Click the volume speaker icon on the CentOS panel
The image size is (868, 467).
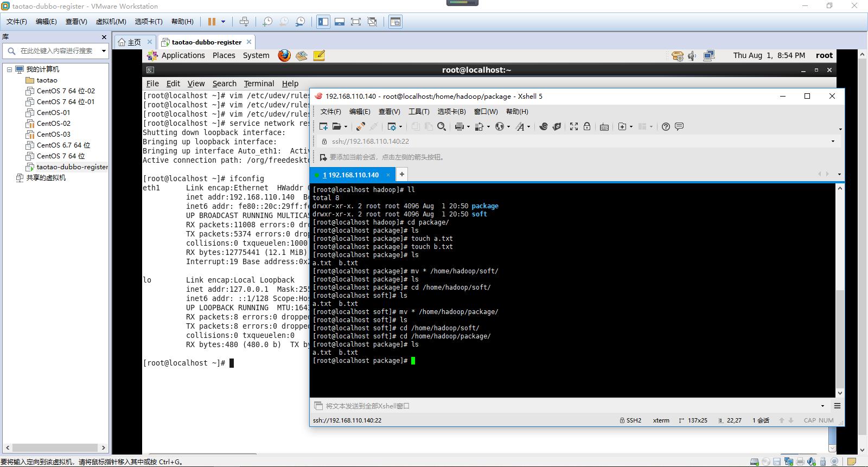coord(692,55)
